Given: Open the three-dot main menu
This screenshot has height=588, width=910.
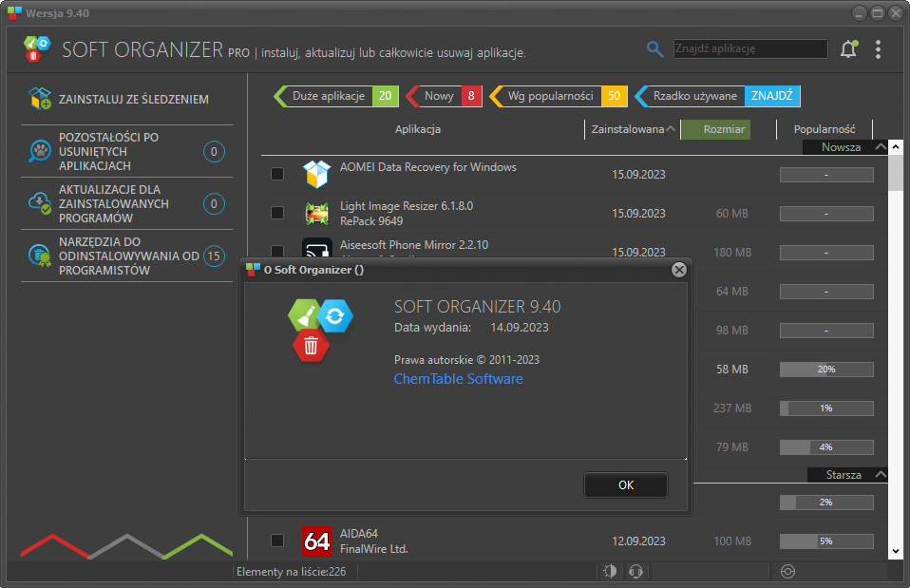Looking at the screenshot, I should click(x=878, y=49).
